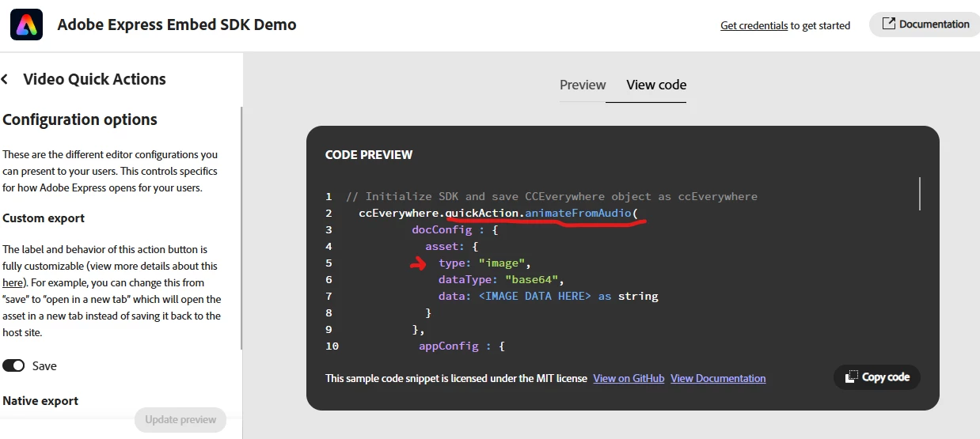
Task: Click 'animateFromAudio' in code line 2
Action: point(579,214)
